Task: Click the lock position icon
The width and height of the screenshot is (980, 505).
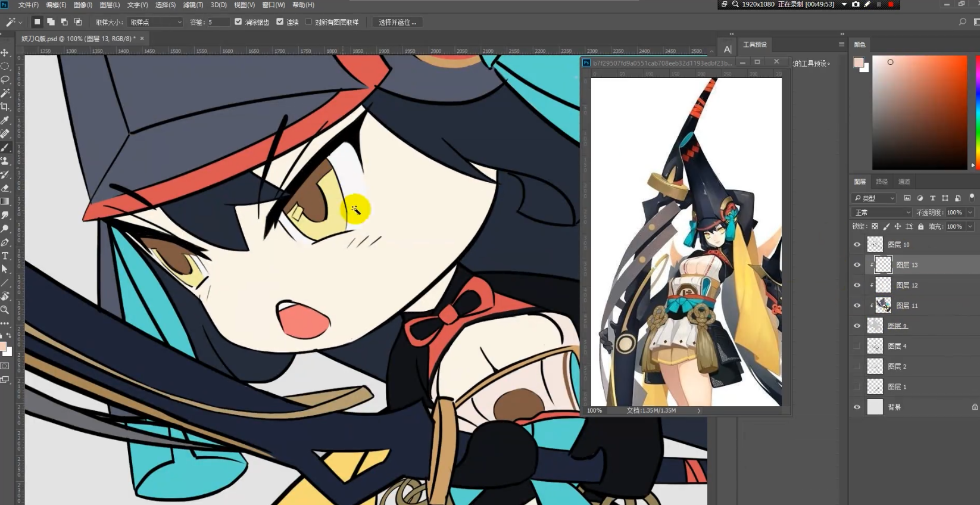Action: [897, 226]
